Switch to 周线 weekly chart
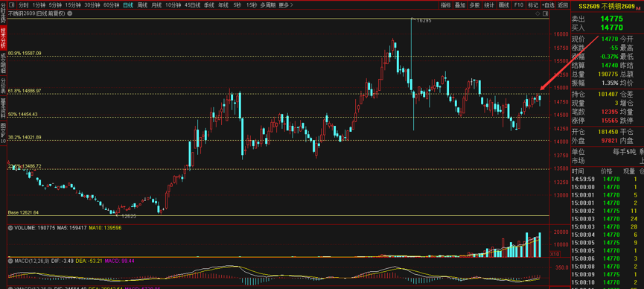This screenshot has width=644, height=289. point(142,5)
